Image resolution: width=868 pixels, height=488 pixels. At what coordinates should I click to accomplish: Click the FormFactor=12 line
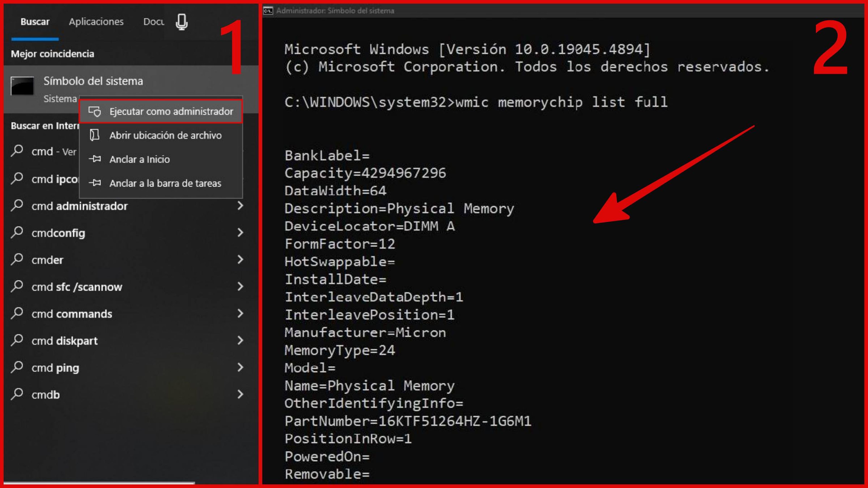tap(340, 244)
